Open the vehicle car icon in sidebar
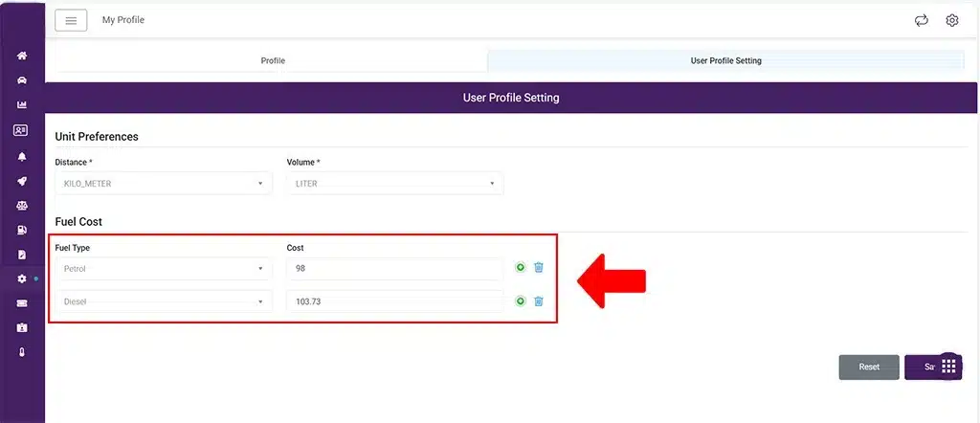980x423 pixels. (22, 80)
